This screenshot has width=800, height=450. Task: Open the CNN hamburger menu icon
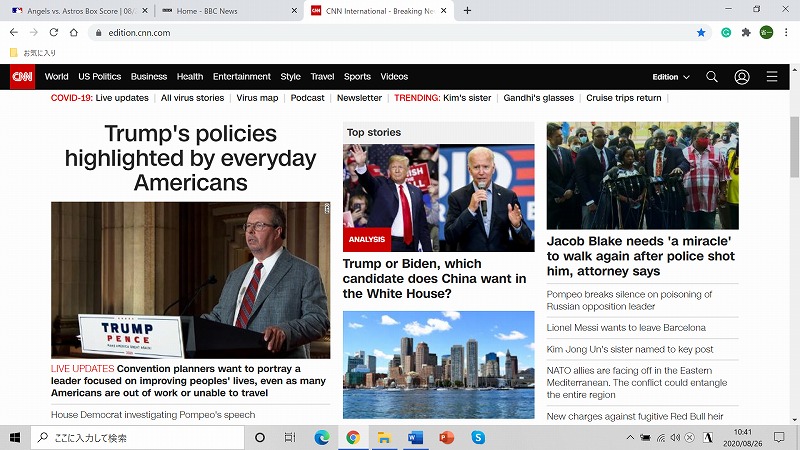click(x=771, y=77)
